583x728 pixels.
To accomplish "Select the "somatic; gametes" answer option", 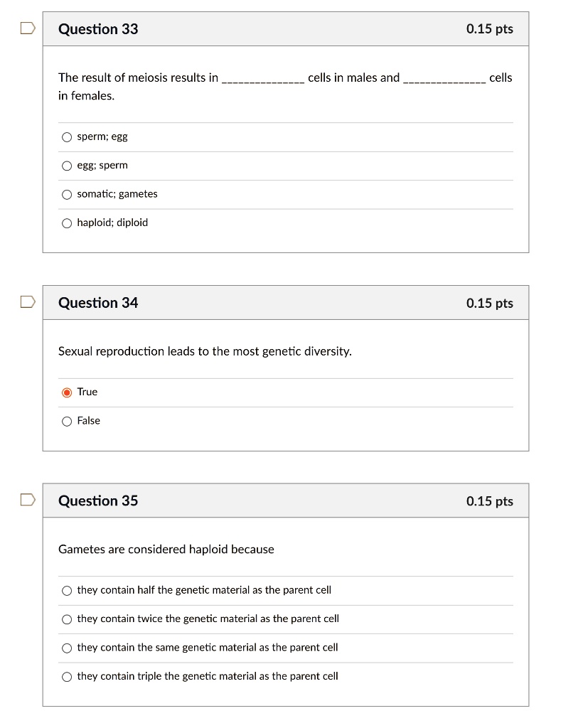I will [x=66, y=193].
